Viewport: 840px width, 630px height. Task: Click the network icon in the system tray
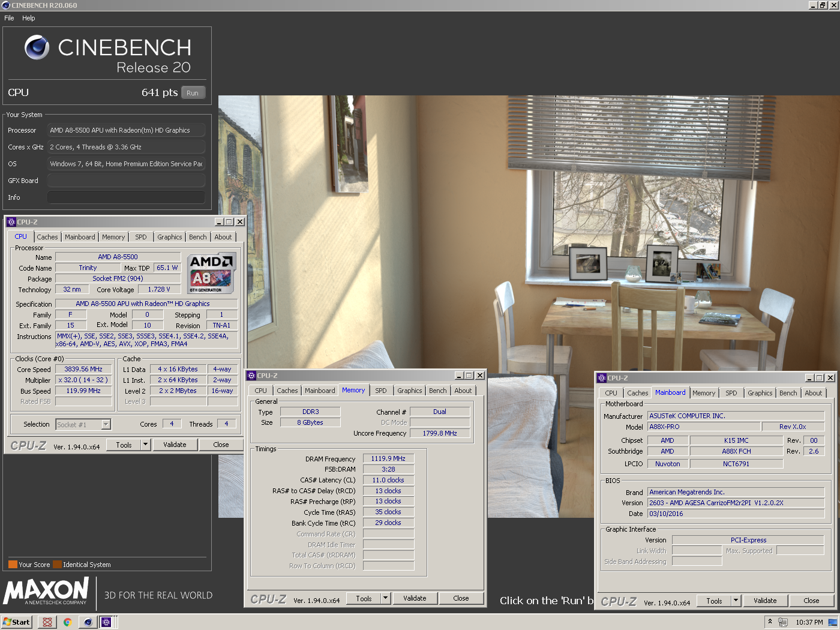pyautogui.click(x=782, y=622)
